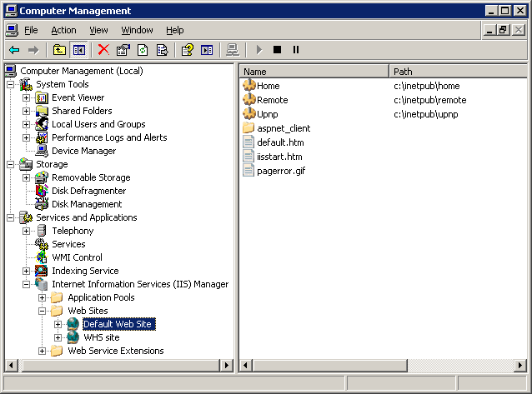Start the item with the play button
532x394 pixels.
pyautogui.click(x=258, y=50)
